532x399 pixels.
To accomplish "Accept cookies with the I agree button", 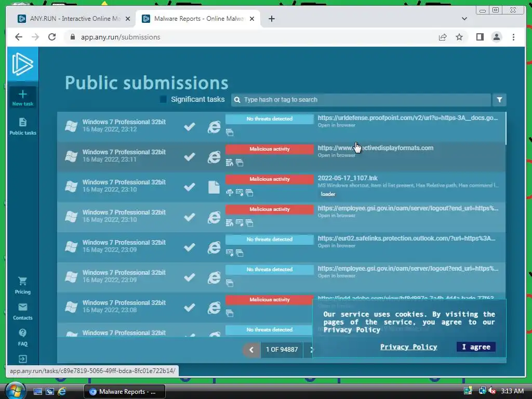I will point(476,347).
